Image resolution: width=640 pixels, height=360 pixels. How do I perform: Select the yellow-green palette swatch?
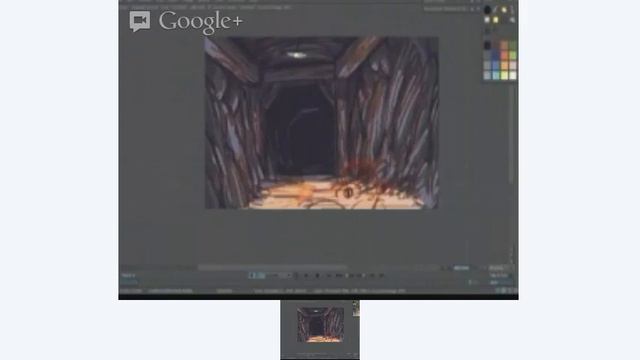coord(504,75)
